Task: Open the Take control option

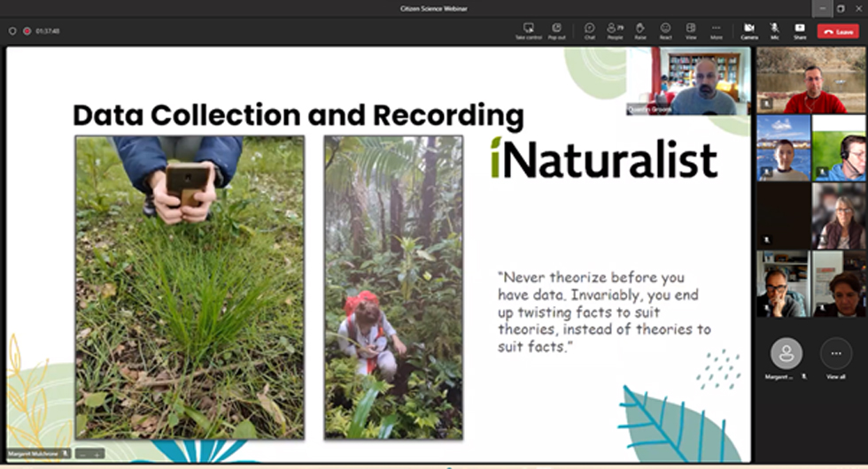Action: (528, 31)
